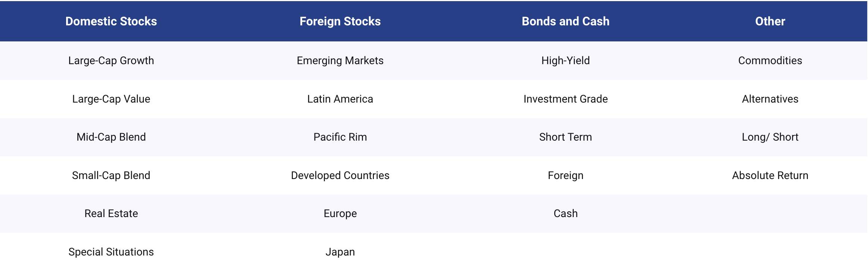
Task: Click the Other column header
Action: pyautogui.click(x=770, y=21)
